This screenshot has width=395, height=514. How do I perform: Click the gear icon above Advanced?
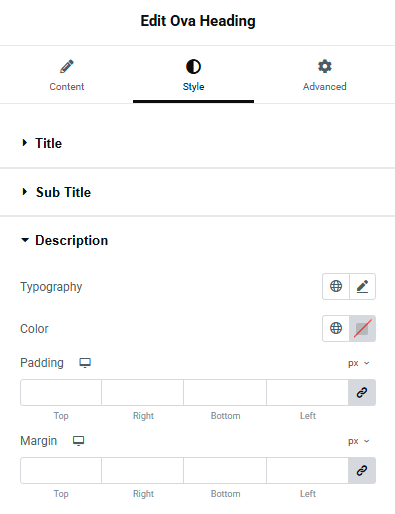click(x=325, y=66)
